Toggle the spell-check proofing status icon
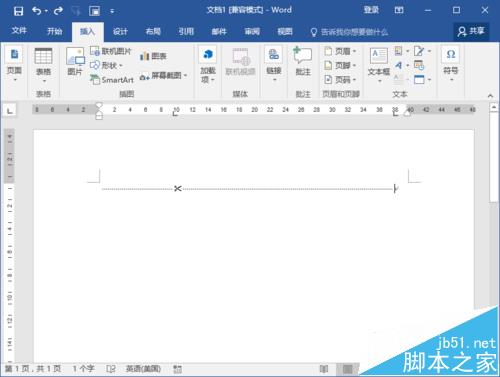 click(111, 369)
